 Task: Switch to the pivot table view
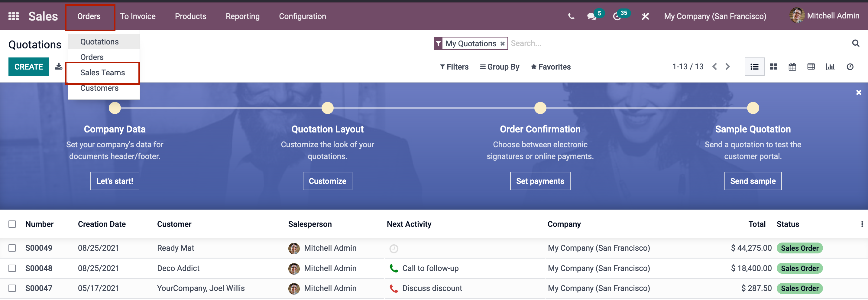[x=811, y=67]
